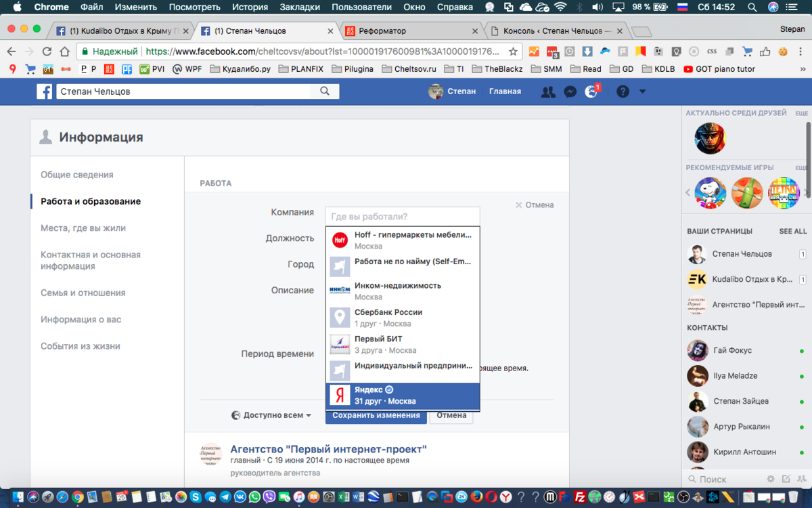Select Сбербанк России suggestion
The width and height of the screenshot is (812, 508).
point(403,318)
